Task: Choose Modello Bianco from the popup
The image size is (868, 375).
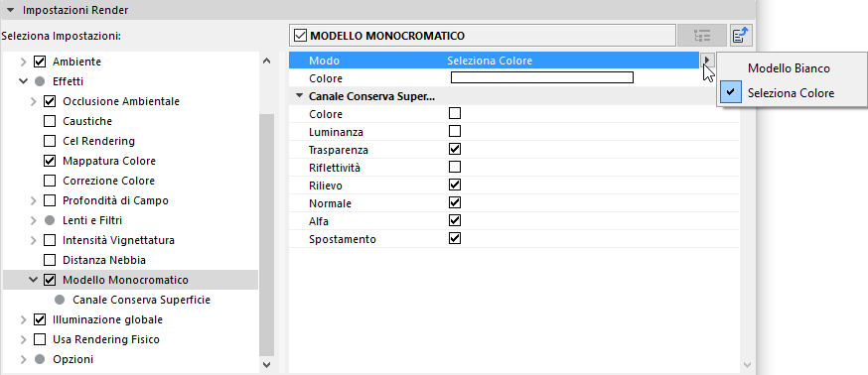Action: coord(789,68)
